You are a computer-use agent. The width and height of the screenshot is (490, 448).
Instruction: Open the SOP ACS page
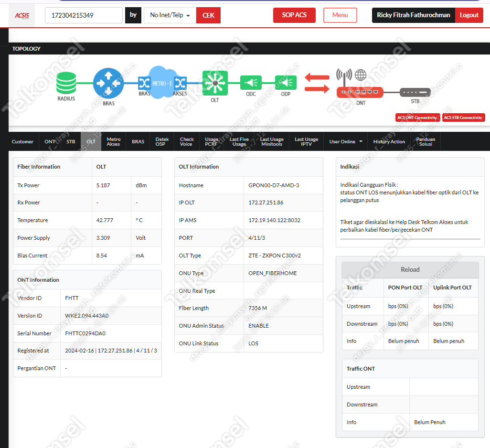pyautogui.click(x=294, y=15)
